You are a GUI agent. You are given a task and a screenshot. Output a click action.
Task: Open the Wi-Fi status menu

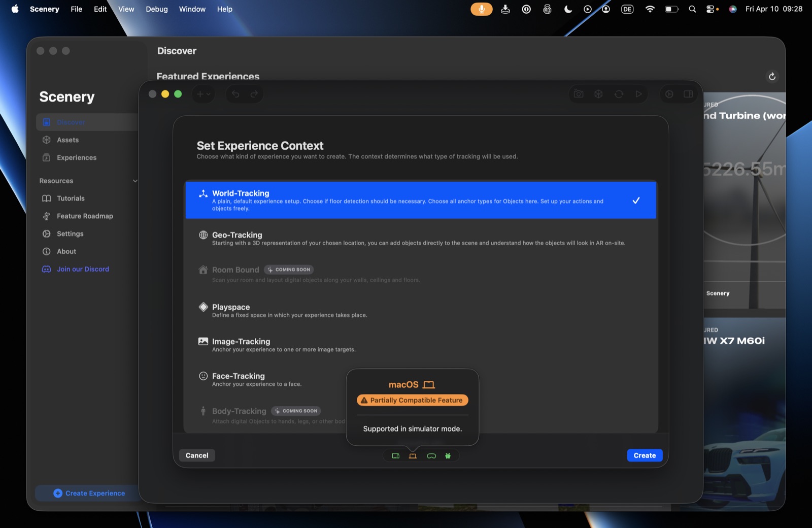coord(650,9)
